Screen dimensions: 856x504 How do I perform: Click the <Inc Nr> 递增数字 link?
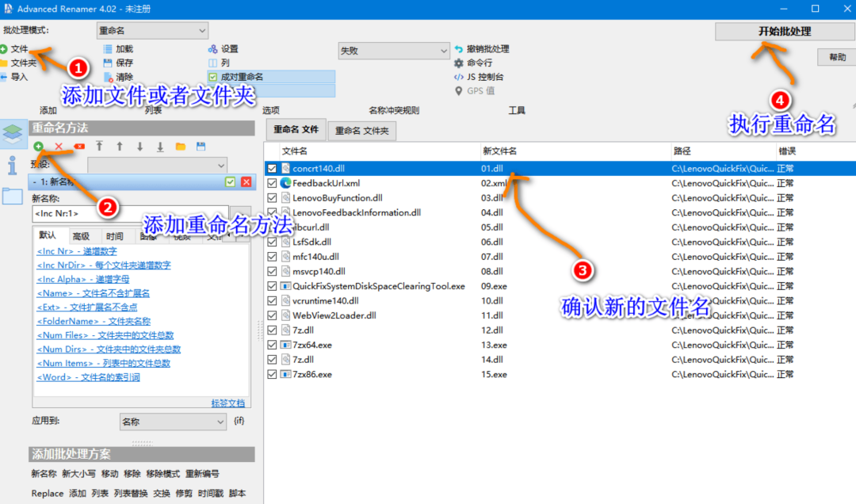[x=76, y=251]
